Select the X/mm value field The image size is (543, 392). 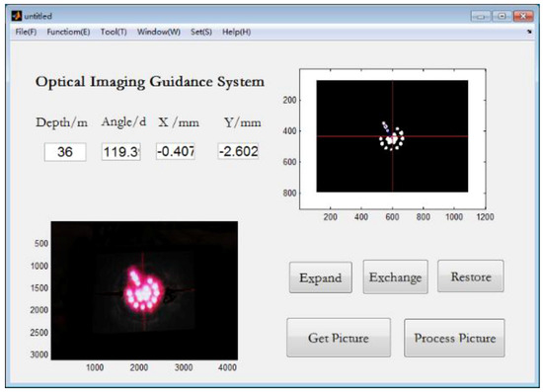point(176,151)
